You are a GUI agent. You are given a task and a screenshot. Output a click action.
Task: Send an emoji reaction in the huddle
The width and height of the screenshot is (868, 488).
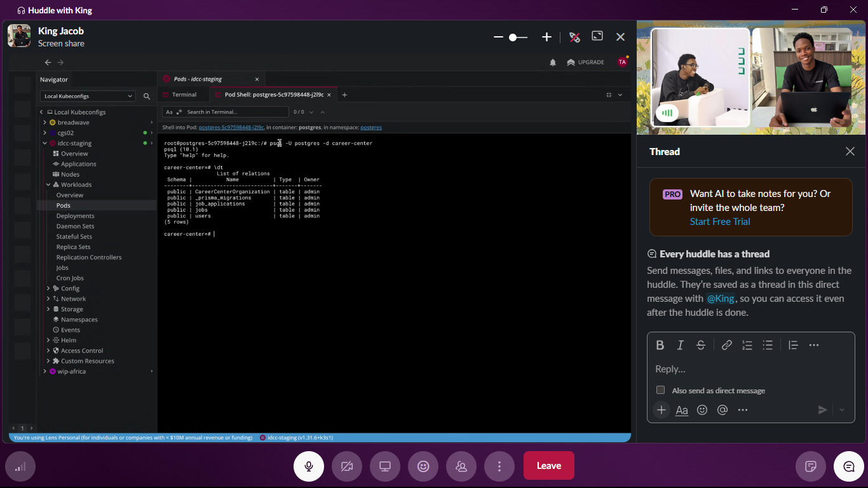point(423,466)
